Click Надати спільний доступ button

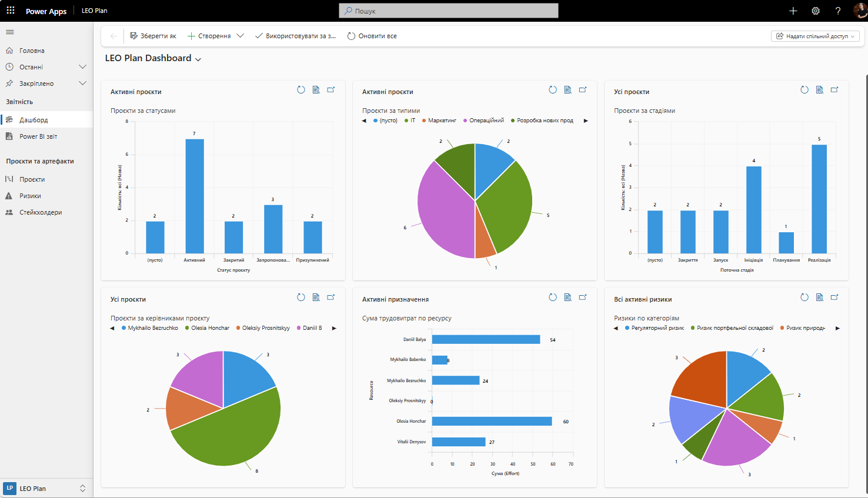click(815, 36)
